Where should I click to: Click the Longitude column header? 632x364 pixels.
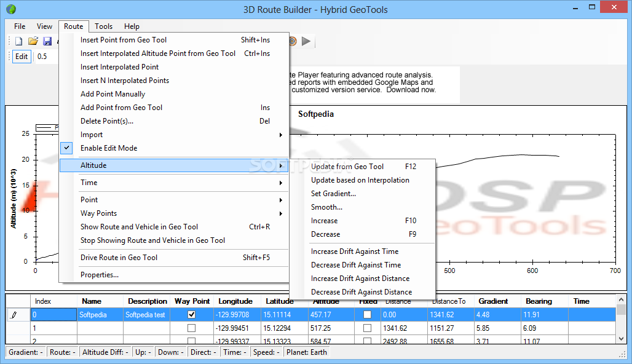[235, 301]
